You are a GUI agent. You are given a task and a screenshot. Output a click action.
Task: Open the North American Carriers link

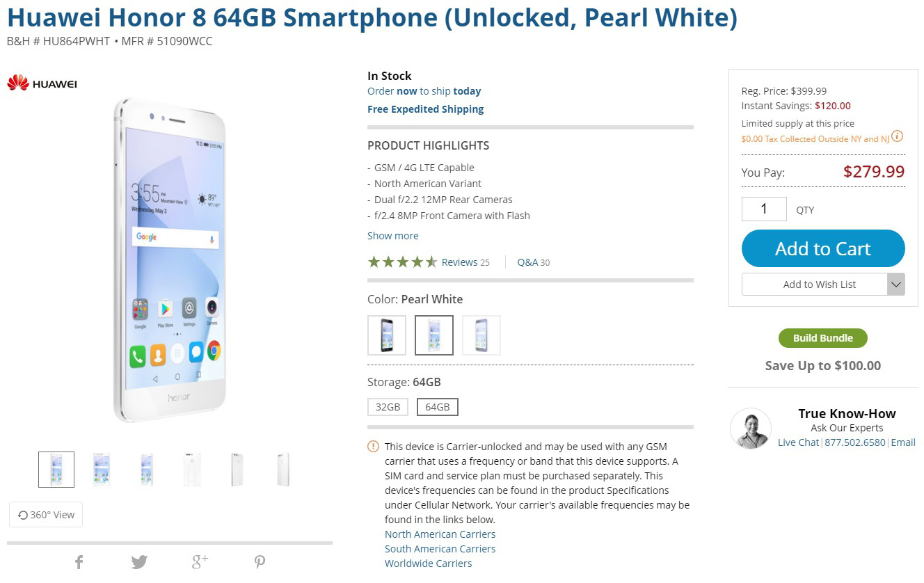[x=440, y=534]
